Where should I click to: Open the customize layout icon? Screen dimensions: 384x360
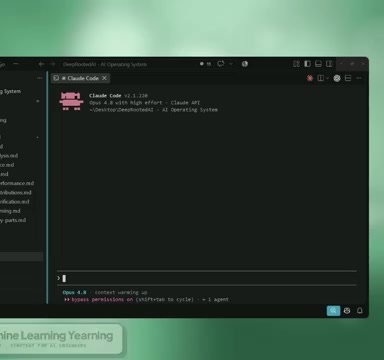pos(296,64)
